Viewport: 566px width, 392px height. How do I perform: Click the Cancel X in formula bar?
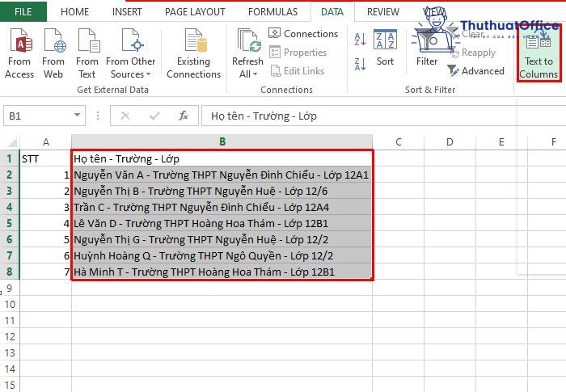pyautogui.click(x=125, y=116)
